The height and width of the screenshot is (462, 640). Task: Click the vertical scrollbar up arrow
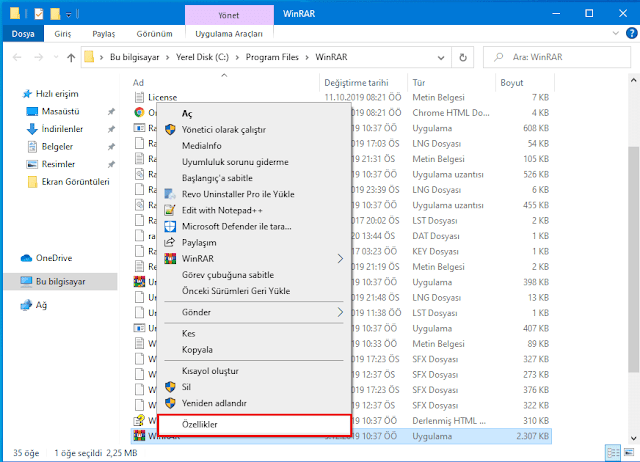point(633,80)
